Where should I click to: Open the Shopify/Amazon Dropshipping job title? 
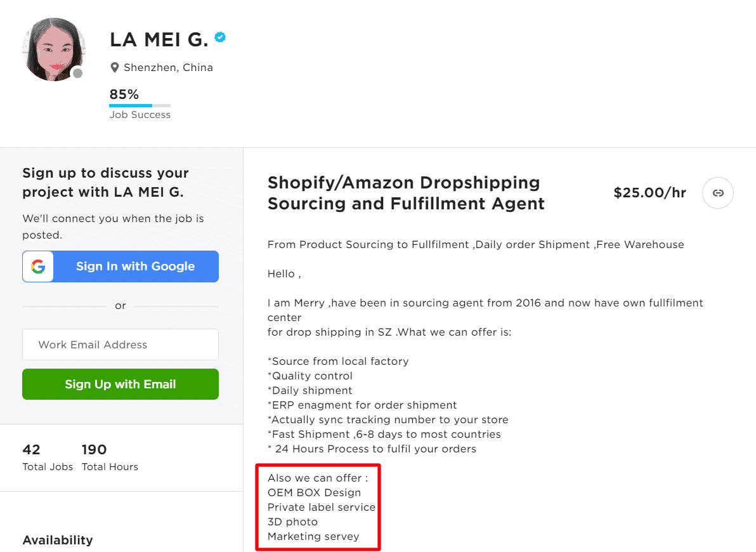click(x=403, y=193)
